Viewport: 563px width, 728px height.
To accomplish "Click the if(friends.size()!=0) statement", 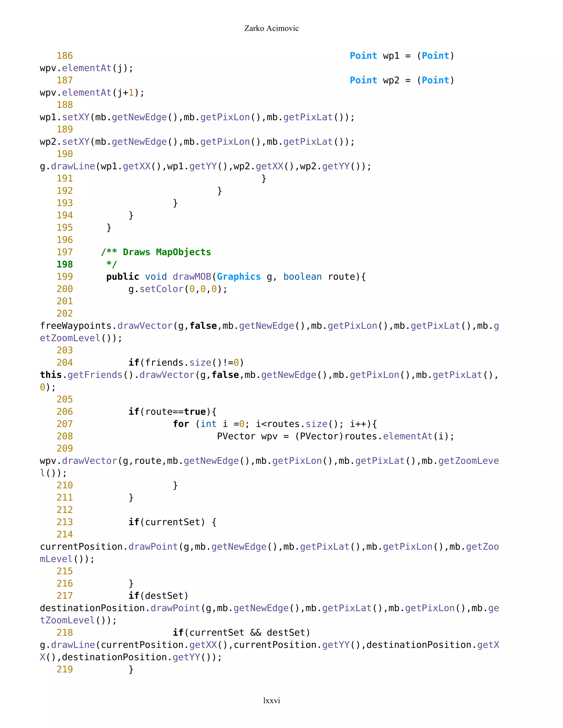I will click(x=186, y=363).
